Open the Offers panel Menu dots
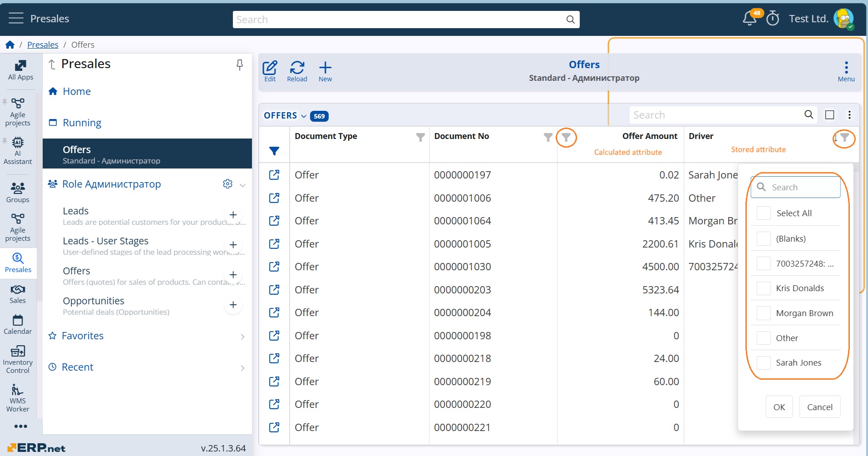Viewport: 868px width, 456px height. [846, 71]
